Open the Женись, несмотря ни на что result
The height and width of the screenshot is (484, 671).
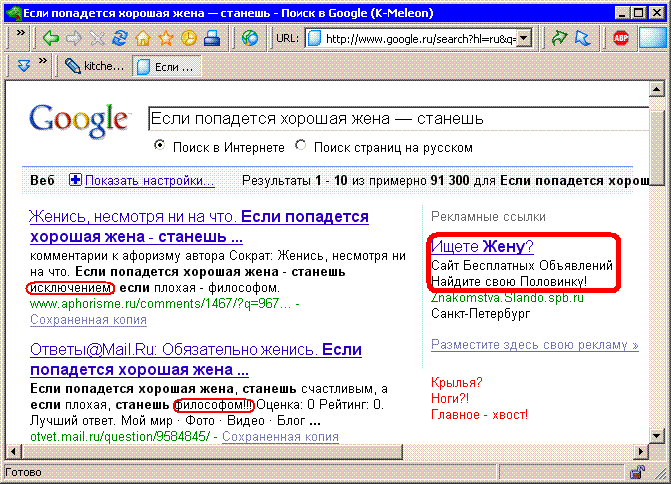click(x=199, y=226)
